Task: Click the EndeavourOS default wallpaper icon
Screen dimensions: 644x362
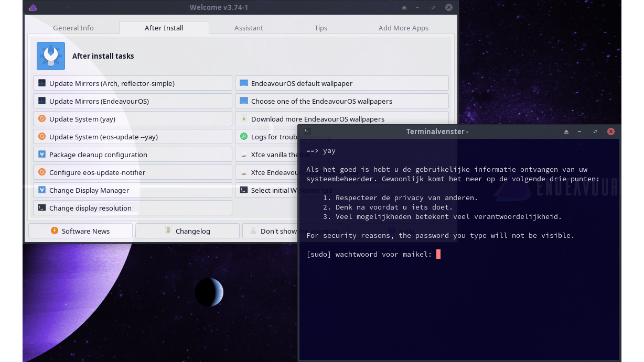Action: pyautogui.click(x=243, y=83)
